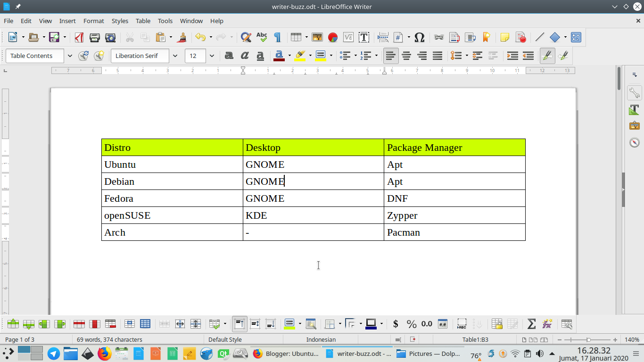Open the line spacing dropdown arrow
This screenshot has width=644, height=362.
click(466, 56)
